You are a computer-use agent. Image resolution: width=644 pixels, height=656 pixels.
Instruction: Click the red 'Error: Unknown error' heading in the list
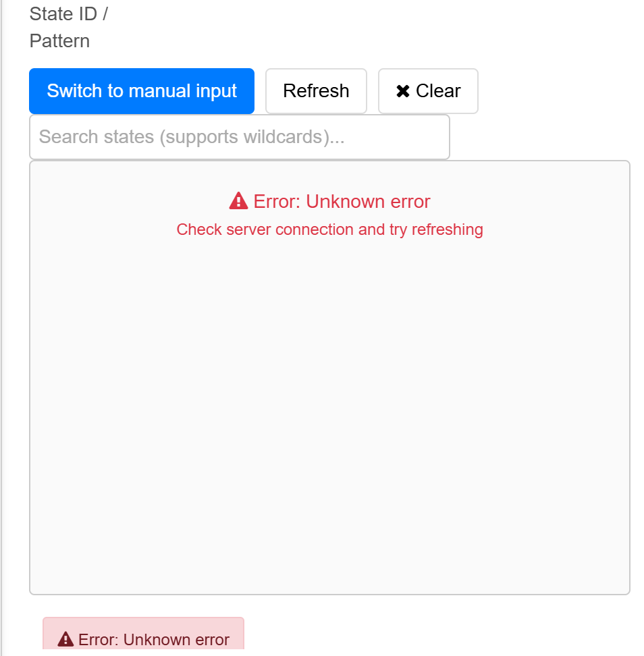(329, 201)
